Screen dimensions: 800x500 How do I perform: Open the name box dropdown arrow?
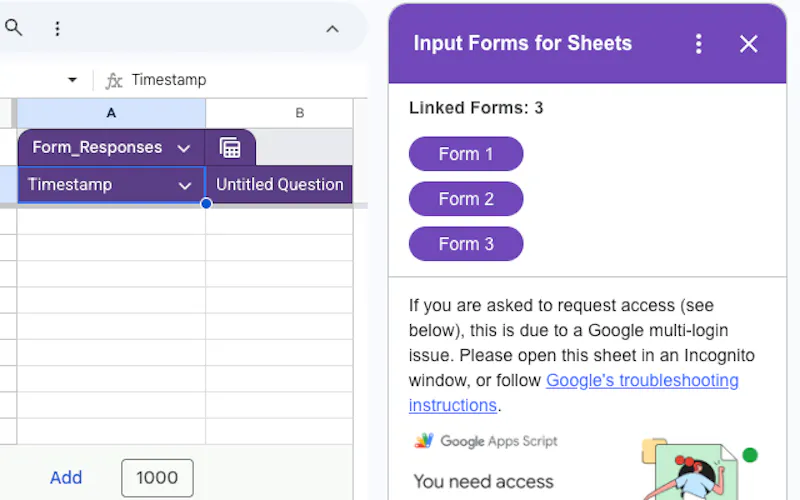click(72, 80)
